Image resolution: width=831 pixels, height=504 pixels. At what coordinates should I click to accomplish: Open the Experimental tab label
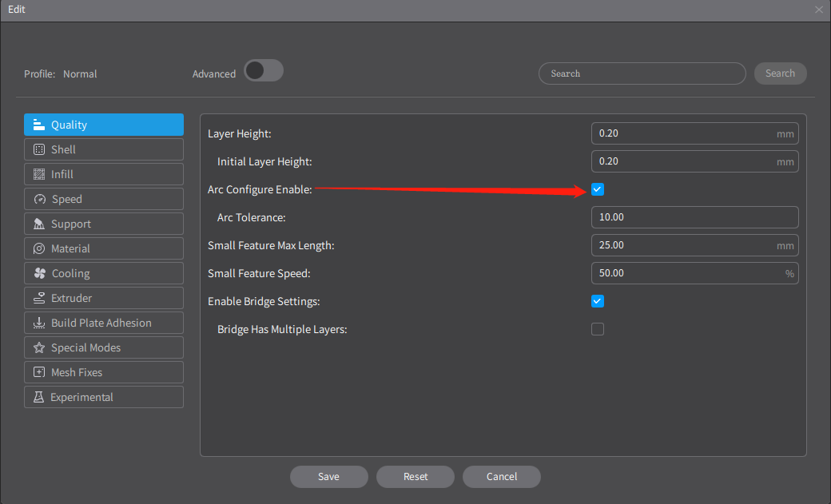[x=82, y=398]
